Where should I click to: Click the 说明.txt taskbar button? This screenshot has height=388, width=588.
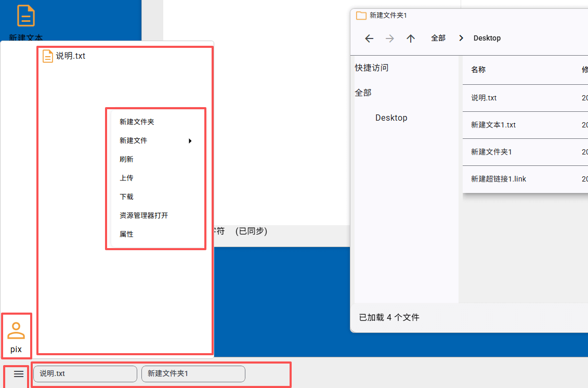pos(85,373)
